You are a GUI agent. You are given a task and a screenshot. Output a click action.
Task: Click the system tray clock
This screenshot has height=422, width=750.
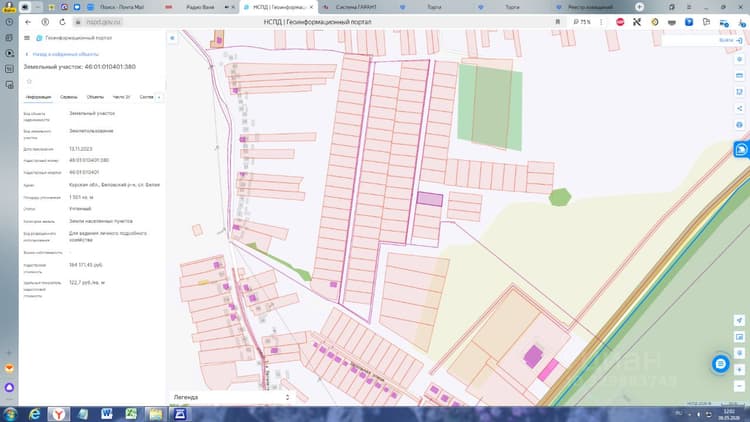click(729, 414)
